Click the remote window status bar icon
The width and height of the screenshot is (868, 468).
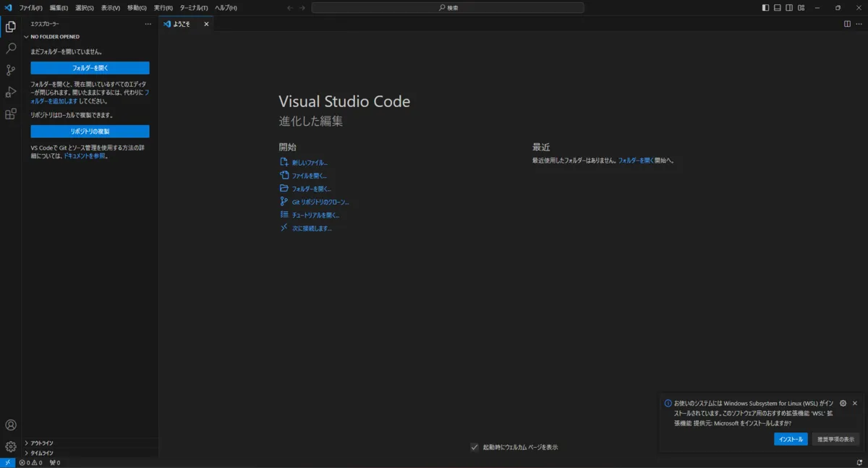7,462
